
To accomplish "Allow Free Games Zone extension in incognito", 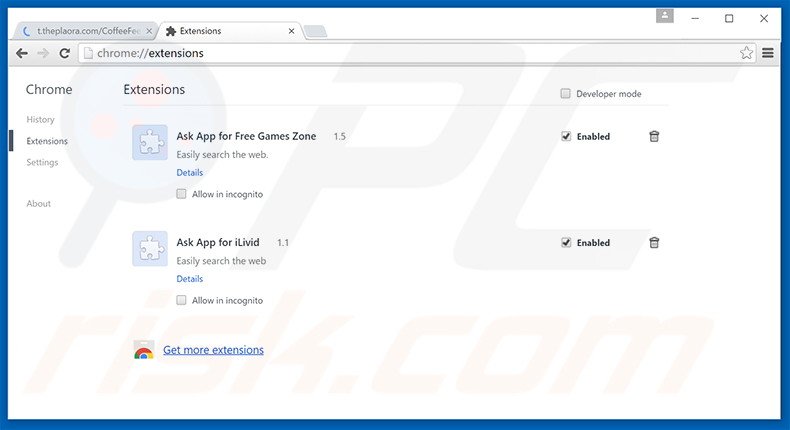I will coord(182,194).
